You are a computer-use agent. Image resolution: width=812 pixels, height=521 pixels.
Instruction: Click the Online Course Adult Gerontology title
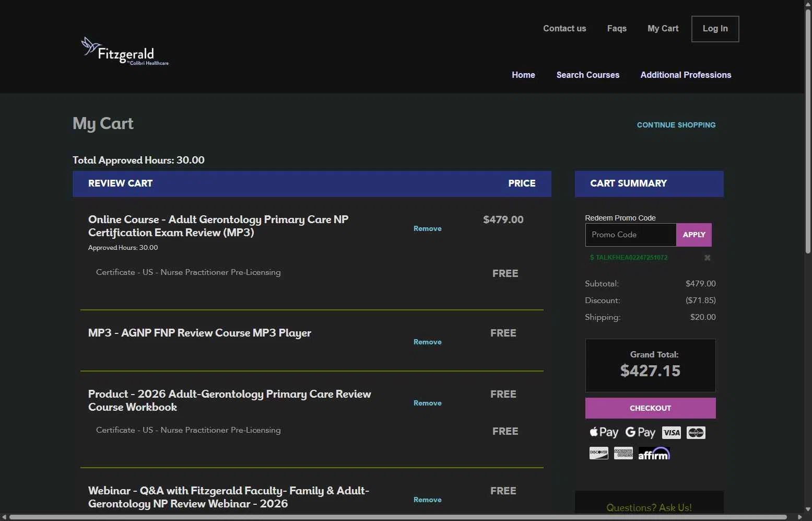[x=218, y=226]
